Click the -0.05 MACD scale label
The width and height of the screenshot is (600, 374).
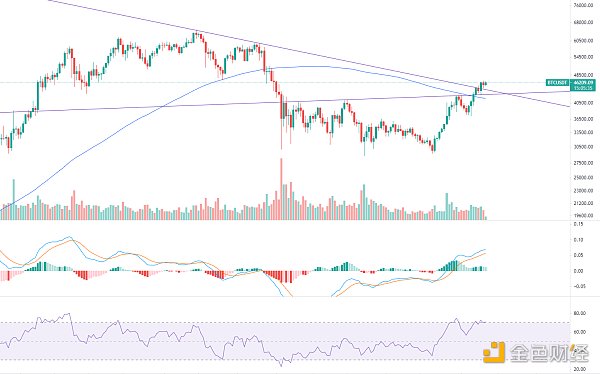(579, 286)
